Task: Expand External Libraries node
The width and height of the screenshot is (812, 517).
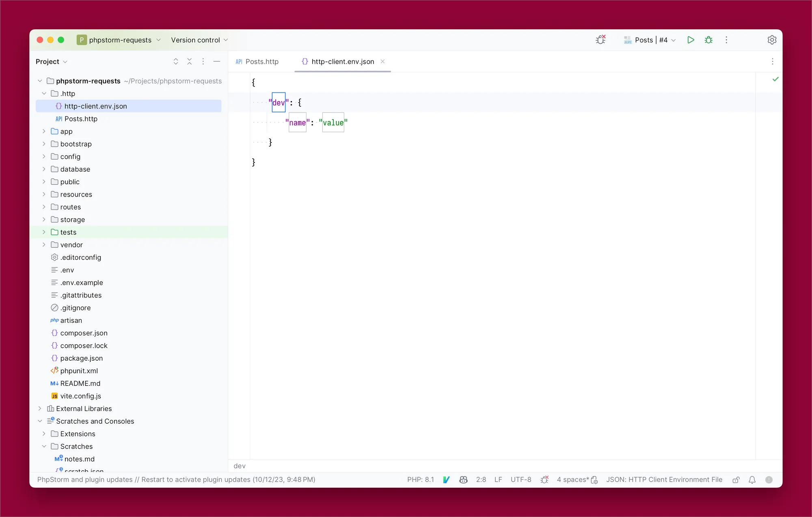Action: pyautogui.click(x=40, y=409)
